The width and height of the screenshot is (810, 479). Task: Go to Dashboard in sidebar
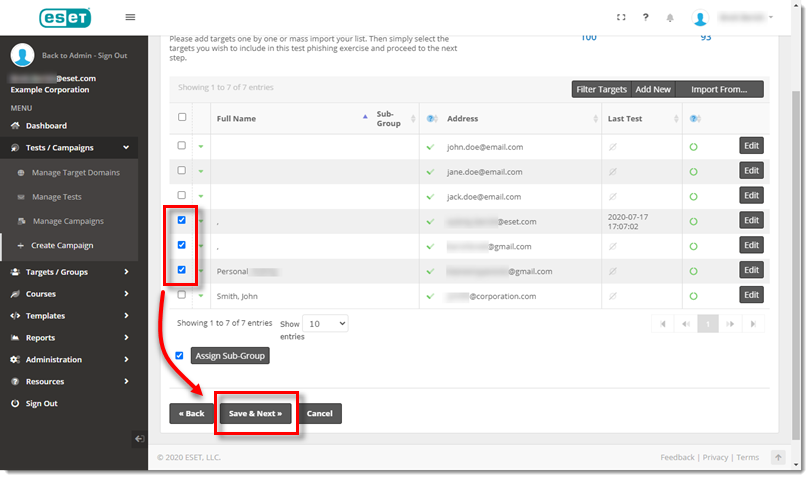[x=46, y=126]
